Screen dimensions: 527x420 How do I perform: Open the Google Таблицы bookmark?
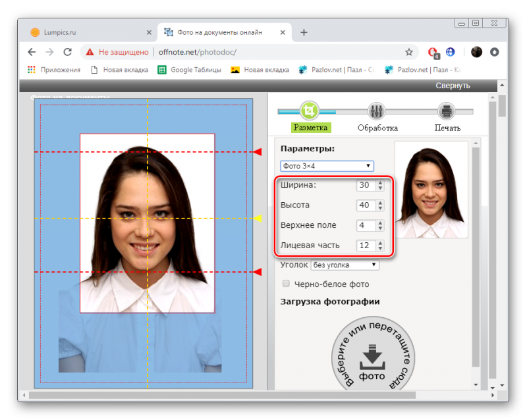(x=190, y=70)
